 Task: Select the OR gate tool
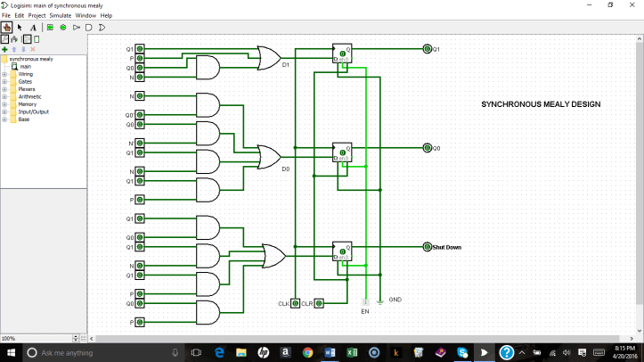[102, 28]
